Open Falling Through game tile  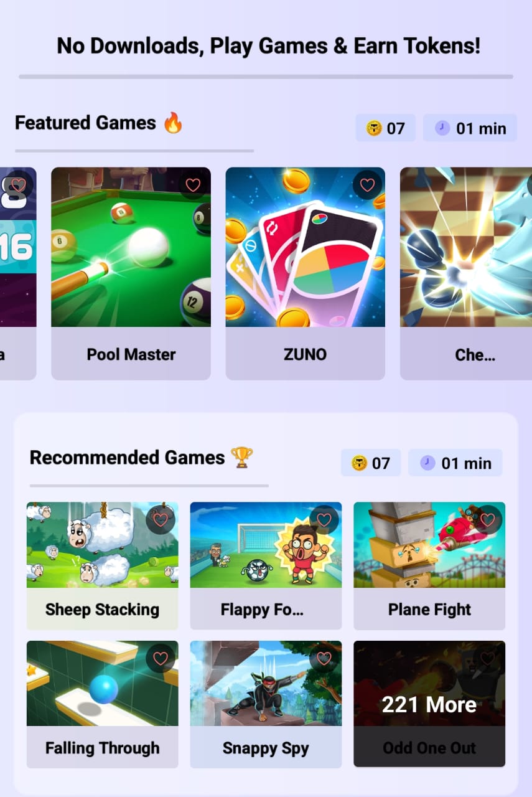pos(102,704)
